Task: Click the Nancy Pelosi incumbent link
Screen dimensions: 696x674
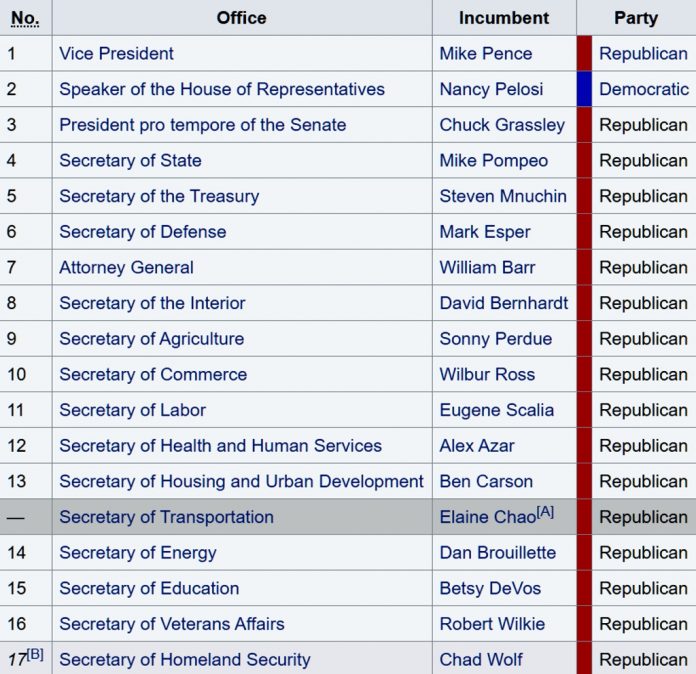Action: click(x=491, y=89)
